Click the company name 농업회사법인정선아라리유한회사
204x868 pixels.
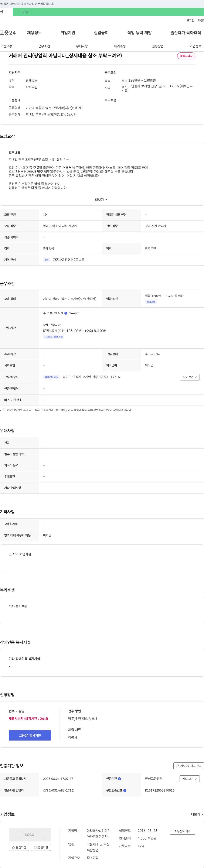click(99, 834)
